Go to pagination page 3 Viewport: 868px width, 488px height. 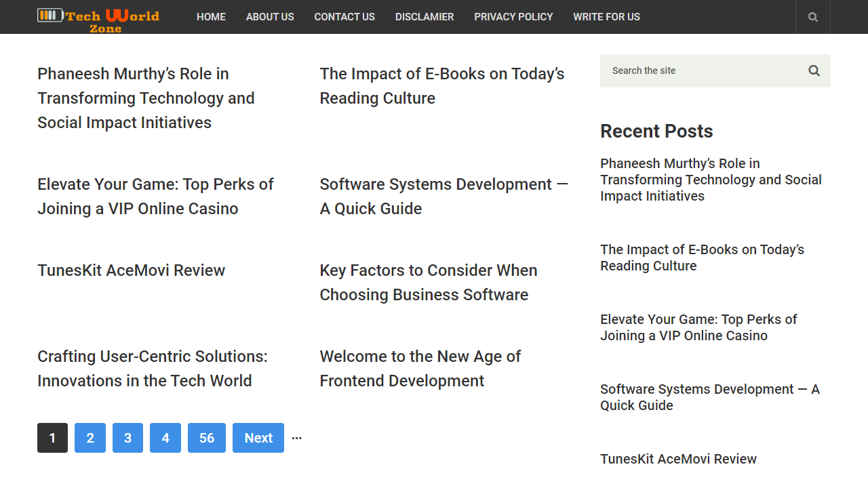coord(127,437)
